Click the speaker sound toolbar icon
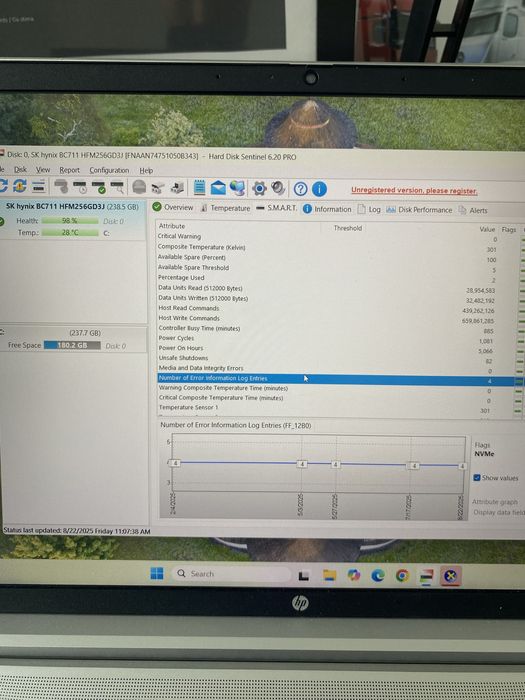This screenshot has width=525, height=700. coord(278,188)
